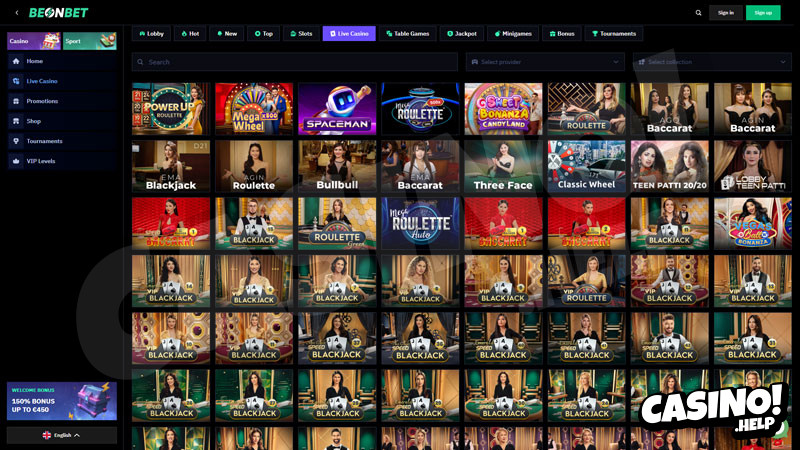This screenshot has height=450, width=800.
Task: Open the EMA Blackjack game
Action: [x=171, y=166]
